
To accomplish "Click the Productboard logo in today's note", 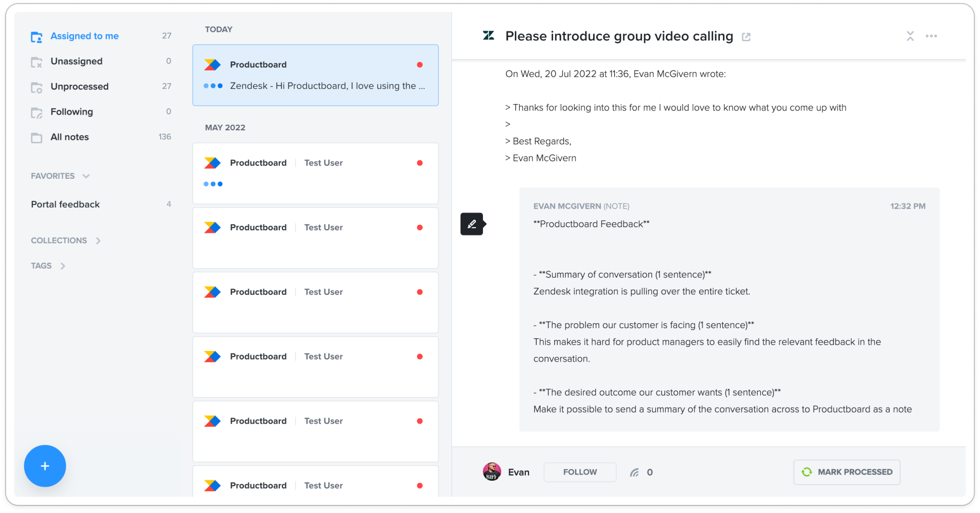I will 213,65.
